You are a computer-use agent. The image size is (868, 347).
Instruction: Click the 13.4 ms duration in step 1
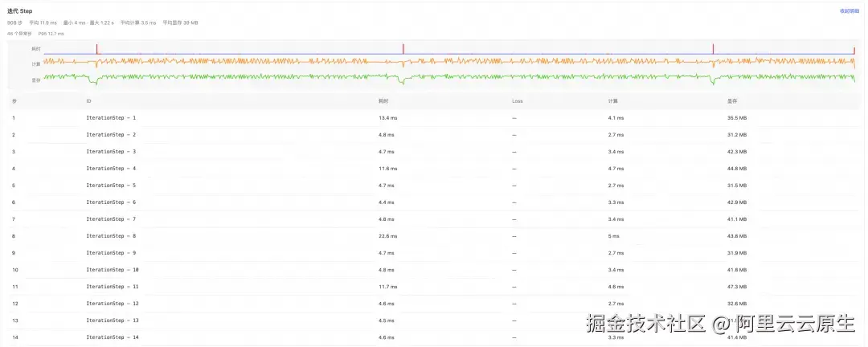coord(387,118)
